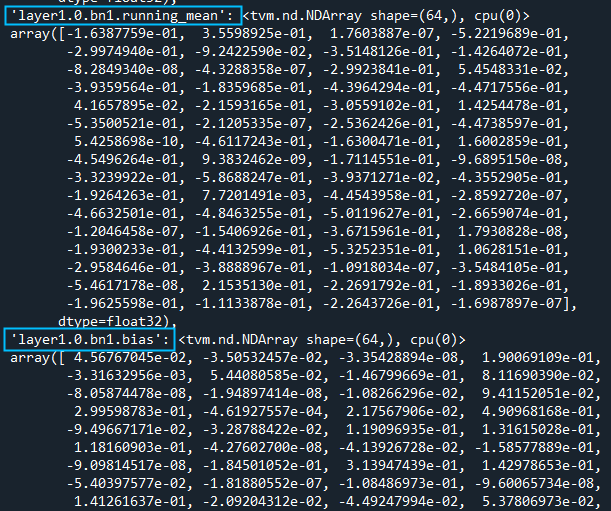
Task: Click the value -5.2219689e-01
Action: click(x=506, y=34)
